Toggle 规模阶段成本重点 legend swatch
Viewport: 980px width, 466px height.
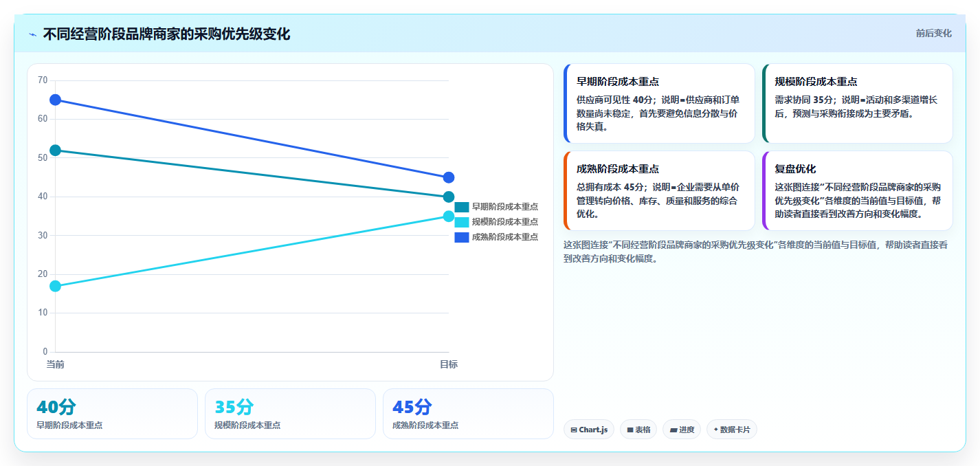tap(462, 221)
